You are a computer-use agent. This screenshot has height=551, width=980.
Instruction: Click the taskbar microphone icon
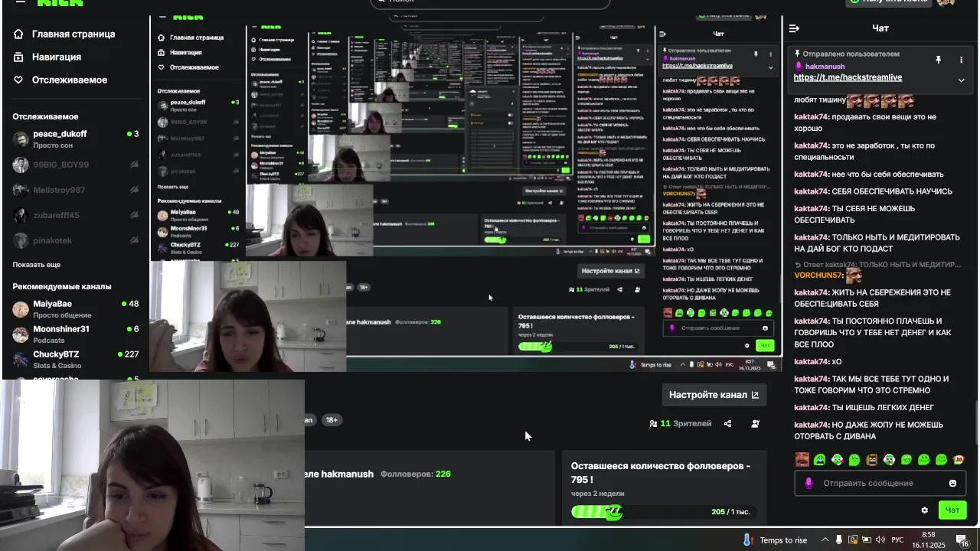(839, 540)
